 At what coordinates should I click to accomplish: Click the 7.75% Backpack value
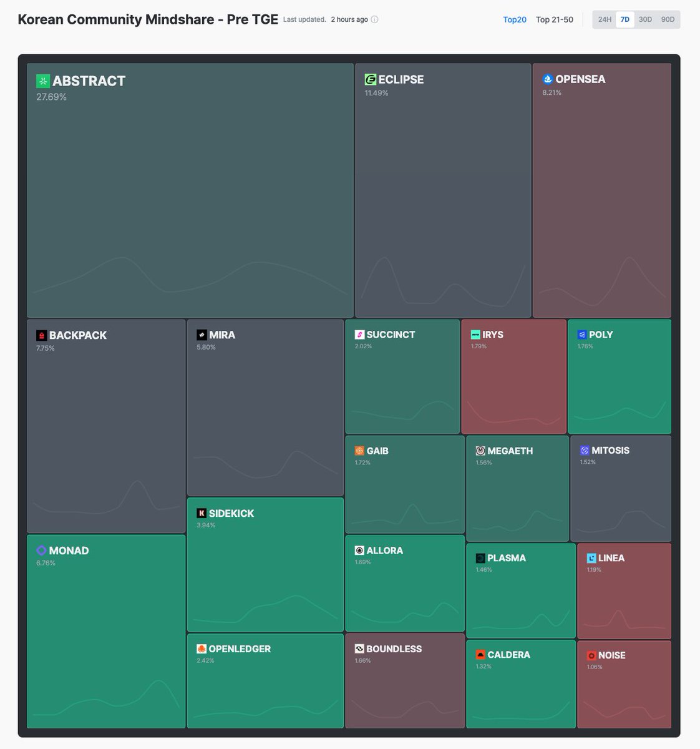(x=46, y=348)
